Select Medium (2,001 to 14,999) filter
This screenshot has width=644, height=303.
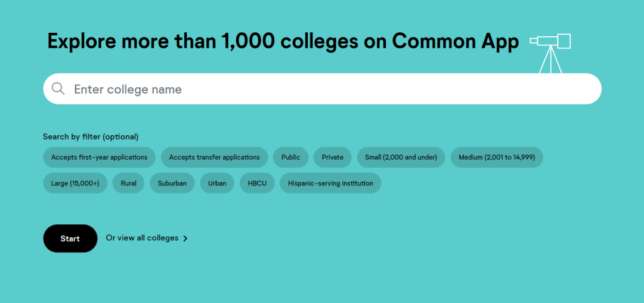496,157
